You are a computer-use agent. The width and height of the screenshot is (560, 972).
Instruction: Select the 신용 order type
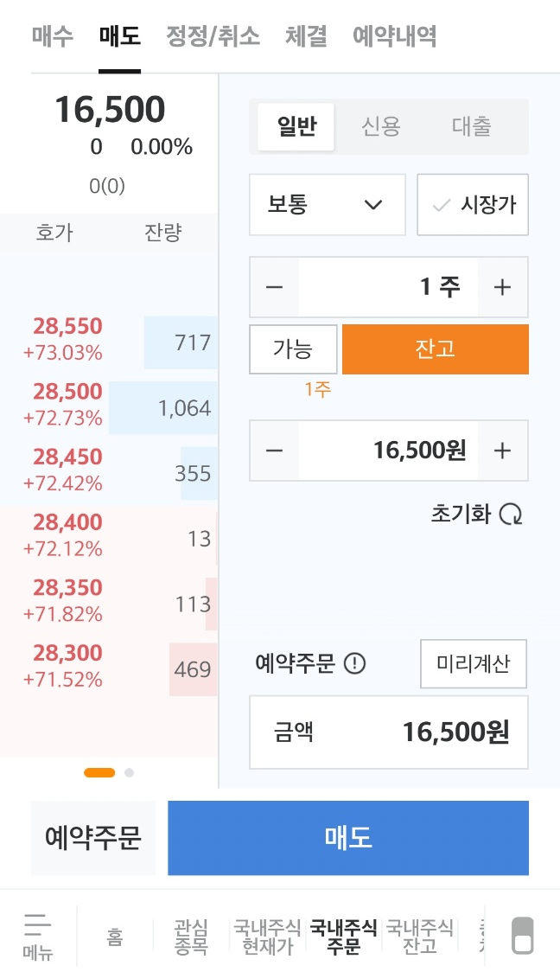coord(381,126)
